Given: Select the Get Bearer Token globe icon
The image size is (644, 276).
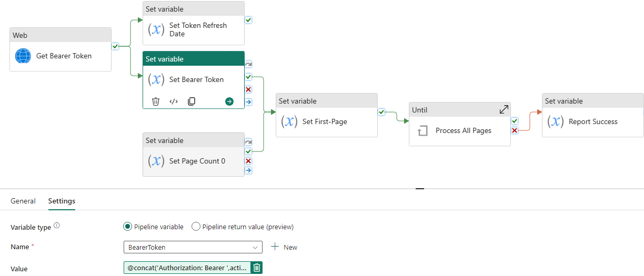Looking at the screenshot, I should (23, 56).
